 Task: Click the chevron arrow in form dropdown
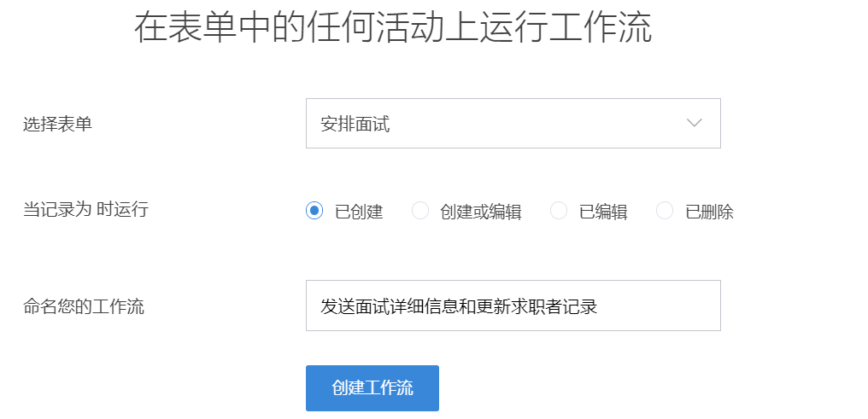[x=694, y=123]
